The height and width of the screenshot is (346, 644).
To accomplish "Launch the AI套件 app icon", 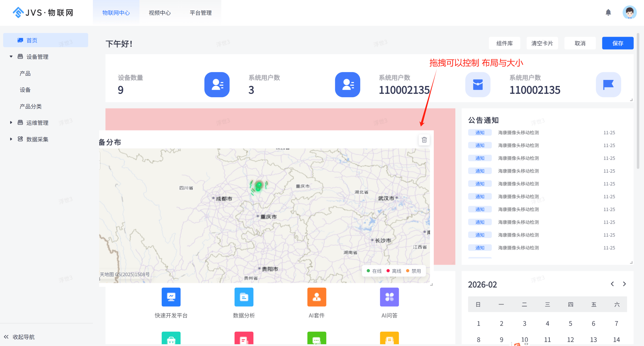I will pyautogui.click(x=317, y=297).
